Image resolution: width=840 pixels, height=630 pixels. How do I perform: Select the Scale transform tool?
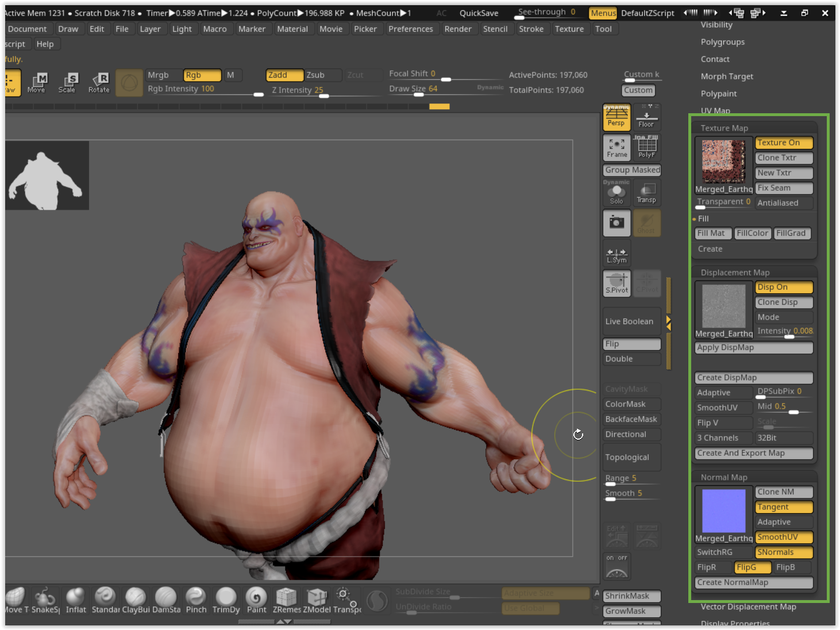[x=67, y=83]
